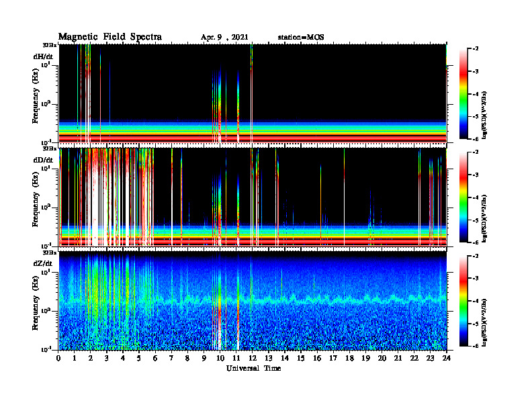Click the "dZ/dt" panel label
This screenshot has height=411, width=532.
pyautogui.click(x=43, y=263)
